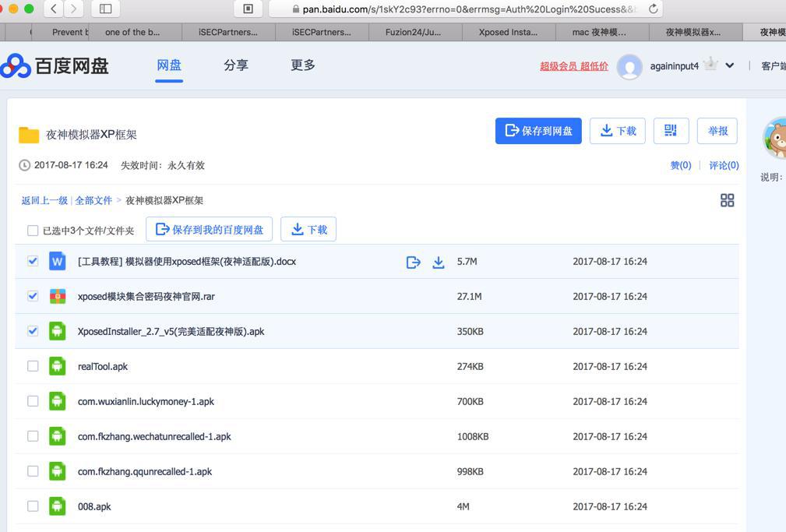Viewport: 786px width, 532px height.
Task: Uncheck the docx tutorial file
Action: click(x=33, y=261)
